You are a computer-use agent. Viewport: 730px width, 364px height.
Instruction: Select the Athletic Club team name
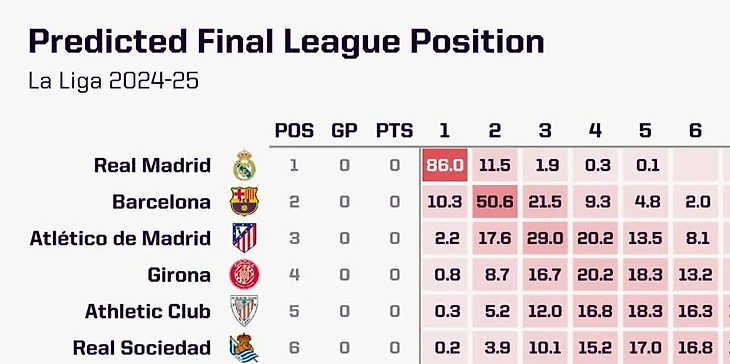[148, 311]
